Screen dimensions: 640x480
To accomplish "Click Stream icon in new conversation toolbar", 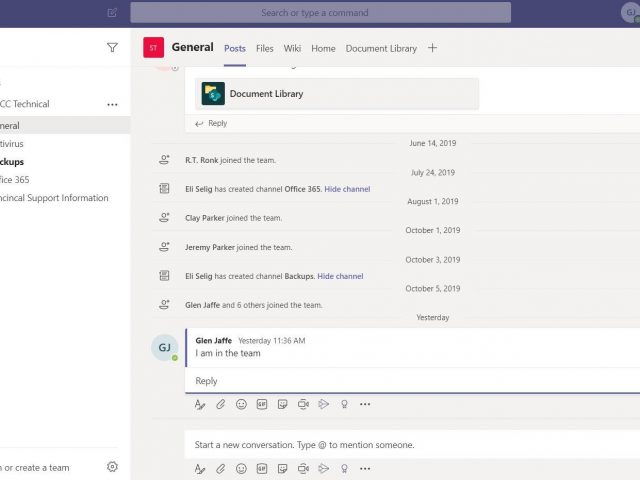I will 324,469.
